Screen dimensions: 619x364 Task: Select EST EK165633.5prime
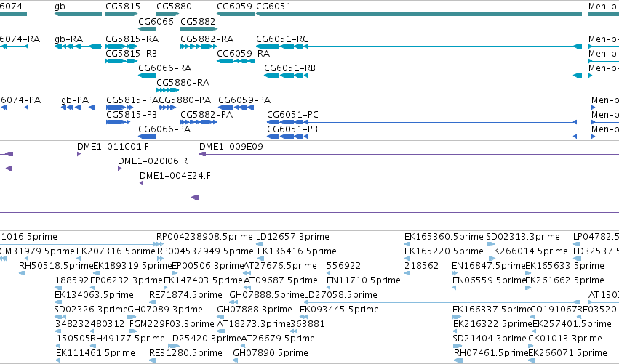click(x=564, y=266)
